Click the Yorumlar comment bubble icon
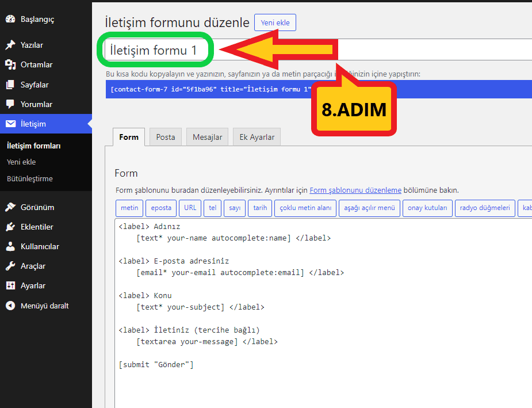Image resolution: width=532 pixels, height=408 pixels. coord(10,104)
